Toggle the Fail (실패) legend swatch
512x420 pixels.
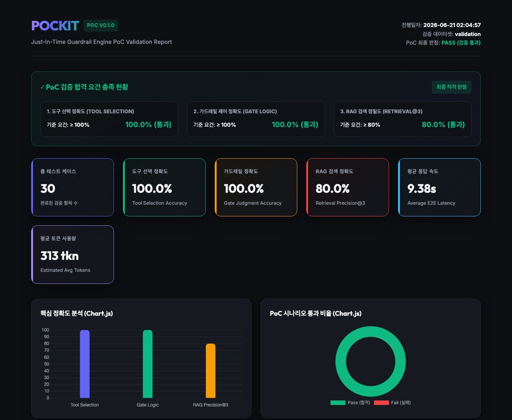[x=381, y=403]
